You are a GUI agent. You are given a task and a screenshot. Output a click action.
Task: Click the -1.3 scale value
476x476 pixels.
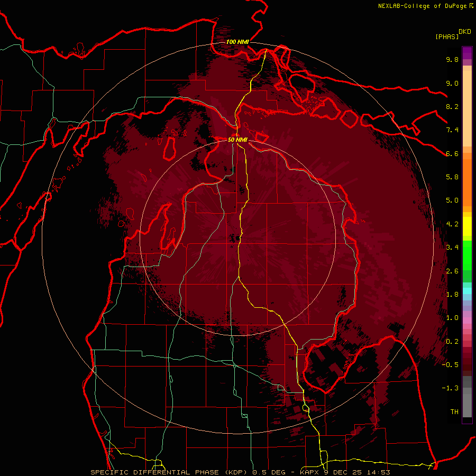pos(450,388)
